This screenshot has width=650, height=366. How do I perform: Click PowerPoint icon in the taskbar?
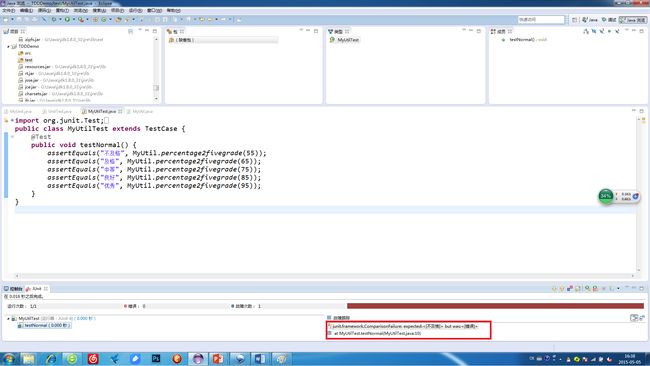click(218, 358)
